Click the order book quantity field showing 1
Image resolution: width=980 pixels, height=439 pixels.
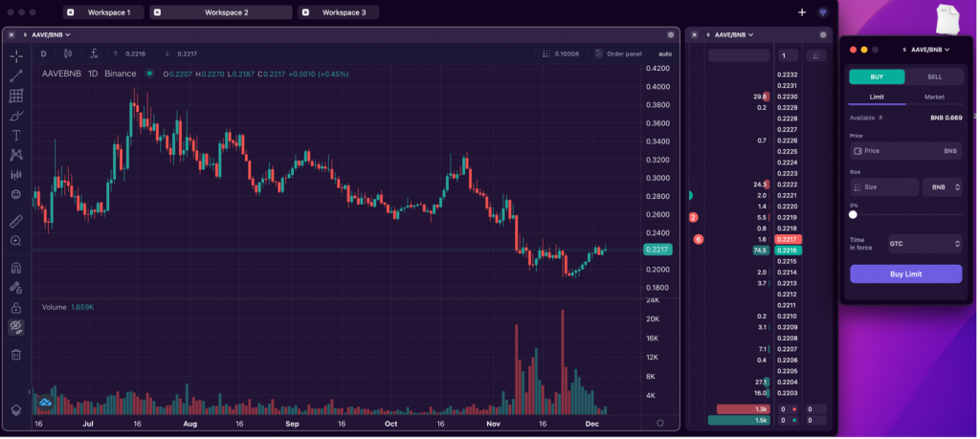pos(787,55)
